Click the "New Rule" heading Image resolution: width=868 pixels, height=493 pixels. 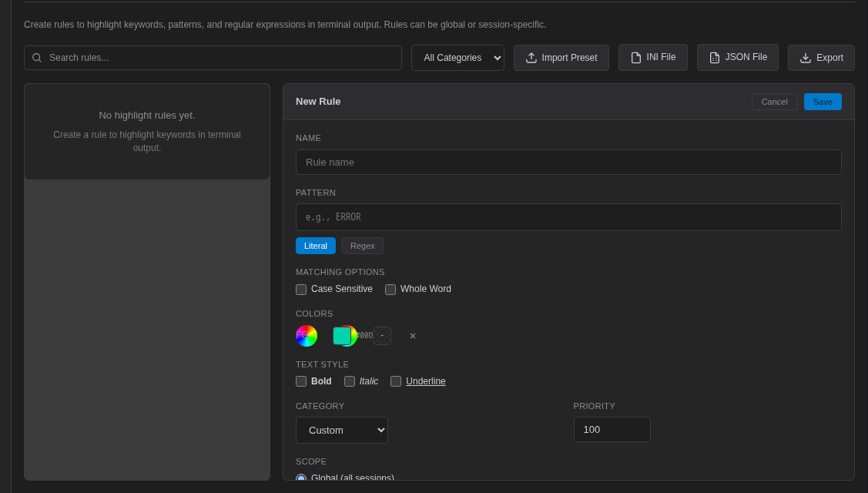318,102
